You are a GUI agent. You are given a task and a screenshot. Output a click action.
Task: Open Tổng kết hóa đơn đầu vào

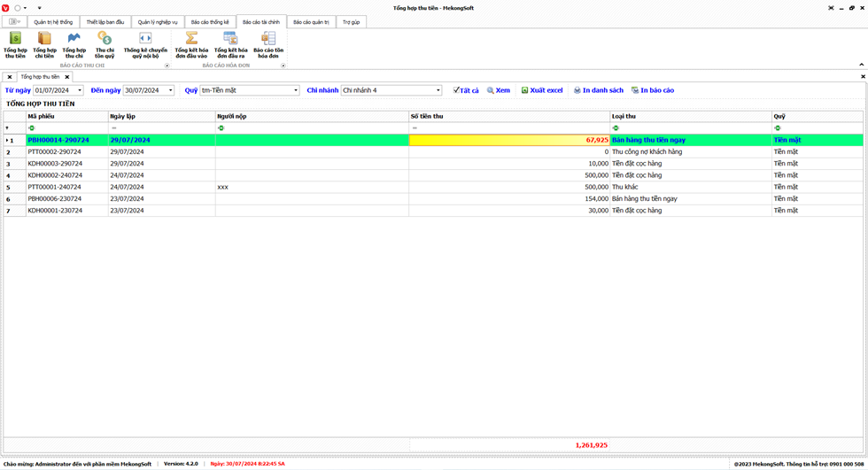191,44
